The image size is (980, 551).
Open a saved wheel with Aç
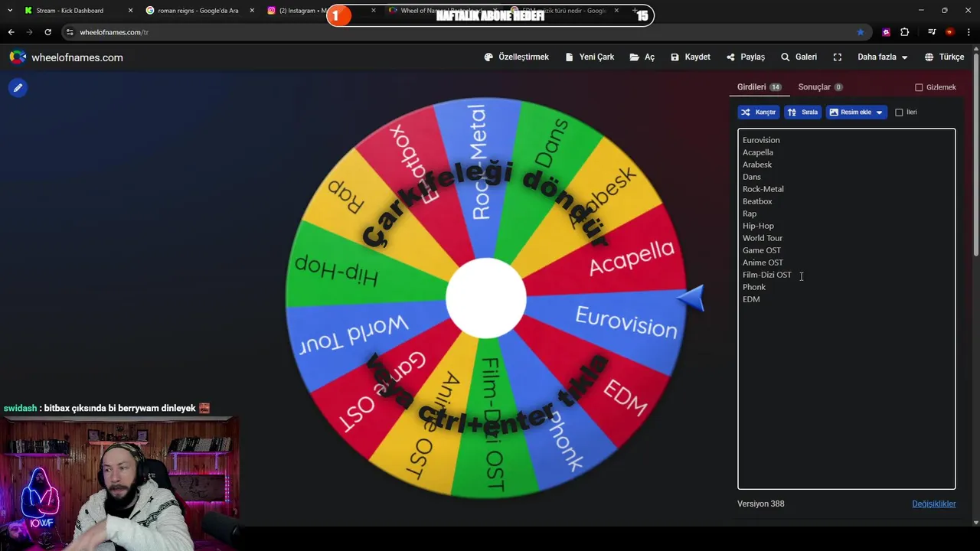[x=642, y=57]
